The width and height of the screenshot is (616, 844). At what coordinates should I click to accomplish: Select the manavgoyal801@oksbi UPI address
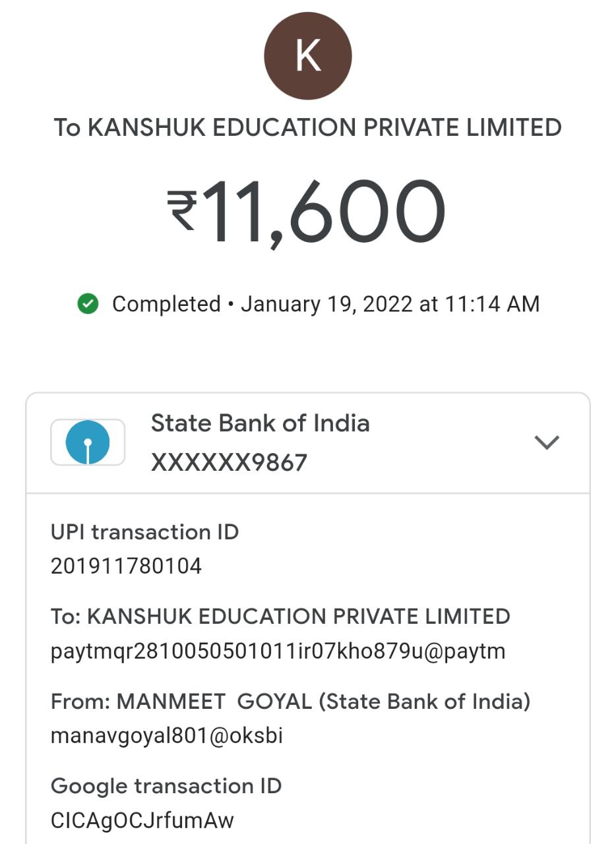167,735
